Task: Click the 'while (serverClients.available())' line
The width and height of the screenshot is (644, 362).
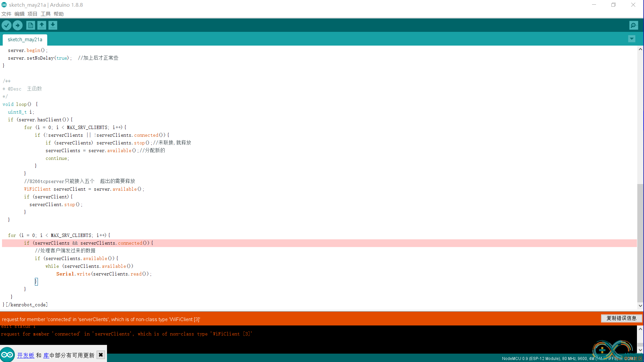Action: (x=90, y=266)
